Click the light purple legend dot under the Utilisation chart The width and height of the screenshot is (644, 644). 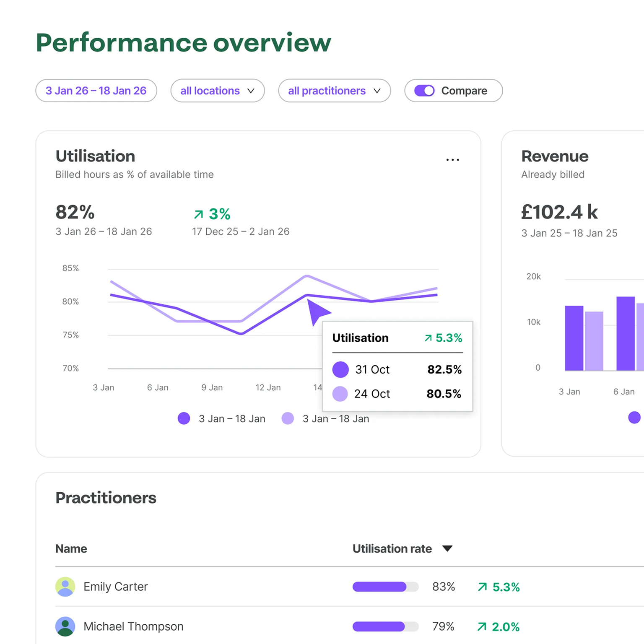[288, 418]
